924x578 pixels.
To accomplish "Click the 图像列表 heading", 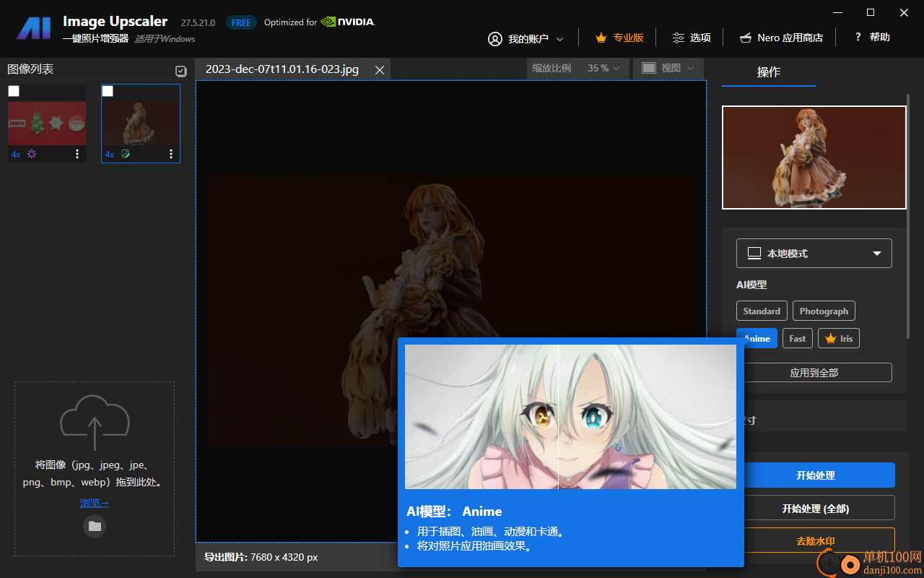I will (x=30, y=69).
